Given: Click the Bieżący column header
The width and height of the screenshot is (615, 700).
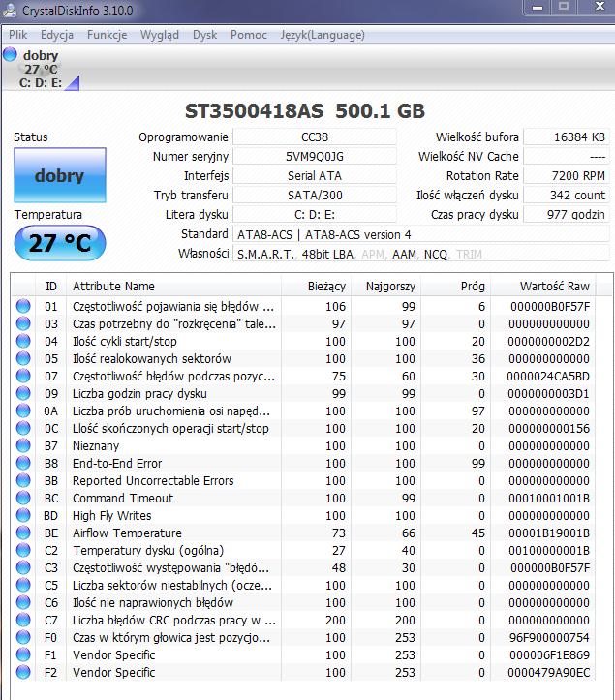Looking at the screenshot, I should tap(316, 287).
